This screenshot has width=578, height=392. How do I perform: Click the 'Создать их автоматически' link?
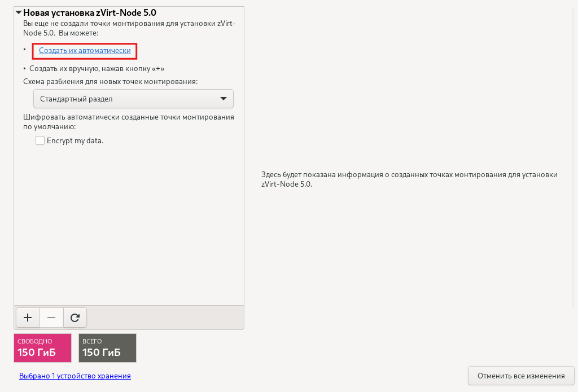click(85, 50)
